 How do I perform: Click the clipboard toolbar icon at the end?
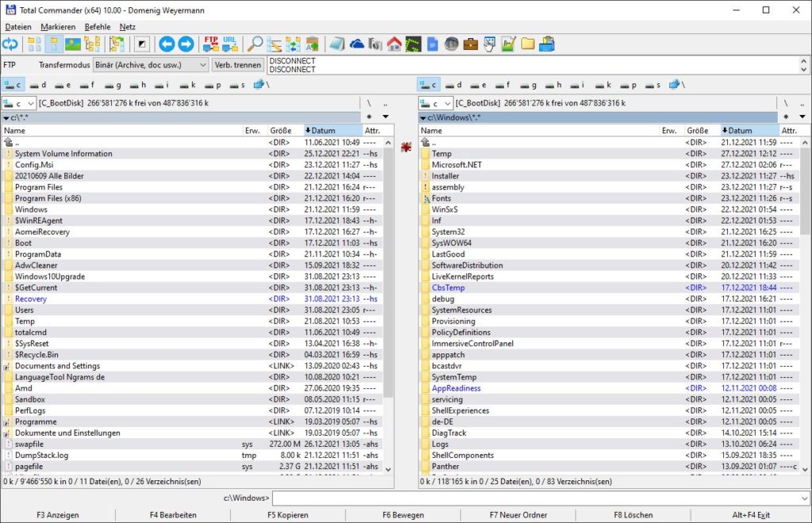547,44
